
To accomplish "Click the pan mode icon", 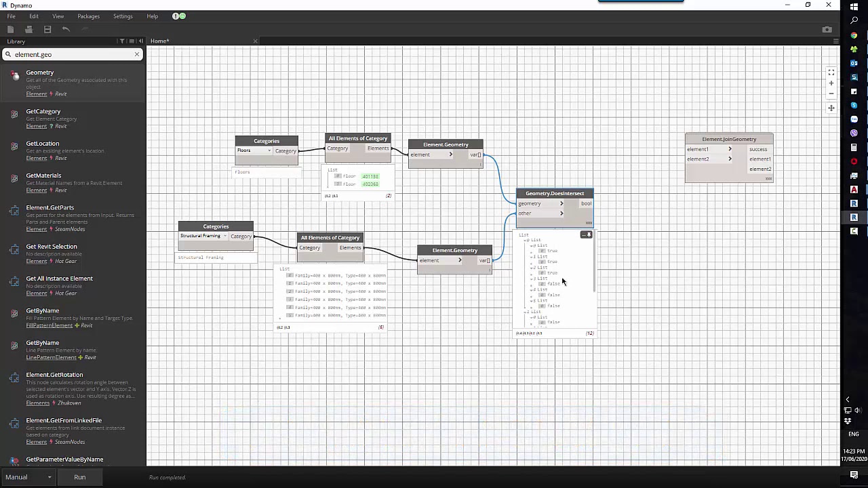I will click(x=831, y=108).
